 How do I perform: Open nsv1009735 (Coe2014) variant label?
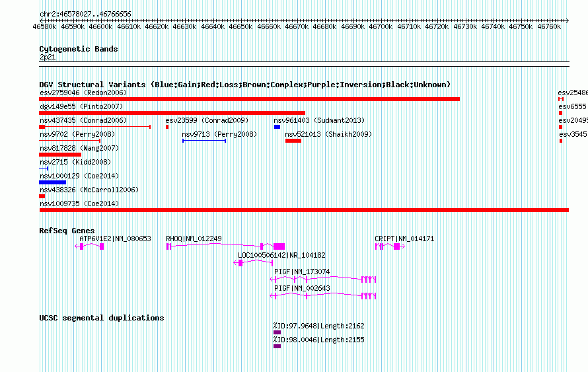tap(79, 204)
